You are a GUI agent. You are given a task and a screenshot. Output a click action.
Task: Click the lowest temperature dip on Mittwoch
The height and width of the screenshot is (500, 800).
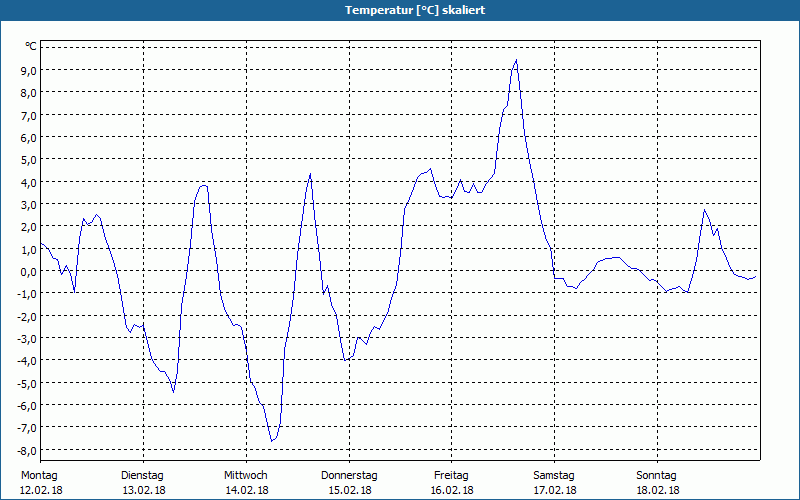272,440
